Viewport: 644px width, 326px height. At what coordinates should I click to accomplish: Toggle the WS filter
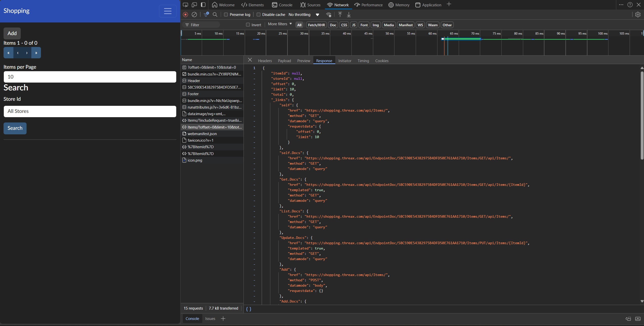point(420,25)
